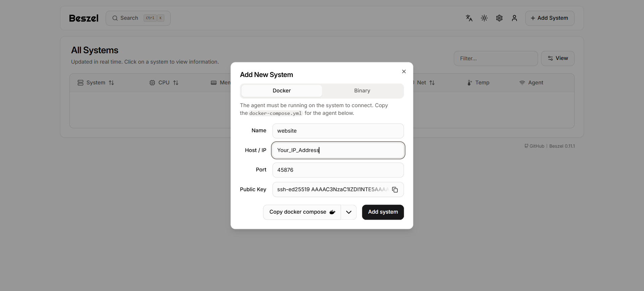Screen dimensions: 644x291
Task: Click the Docker whale icon
Action: coord(332,212)
